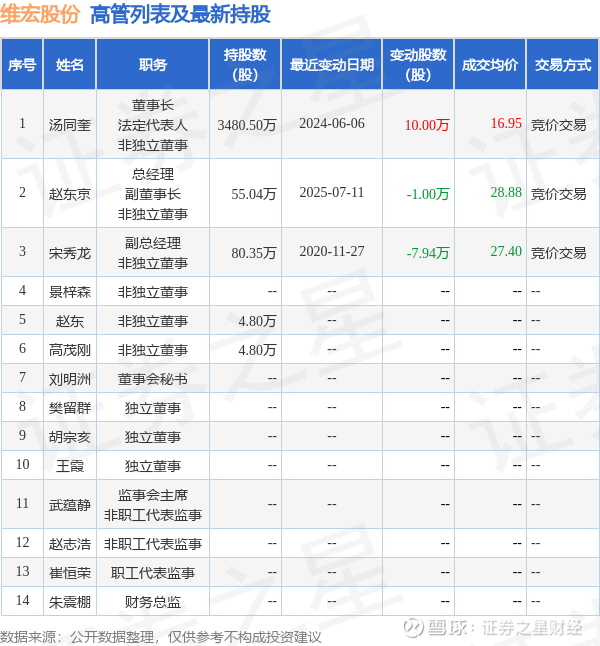The height and width of the screenshot is (646, 600).
Task: Click the 高管列表及最新持股 title text
Action: pyautogui.click(x=180, y=14)
